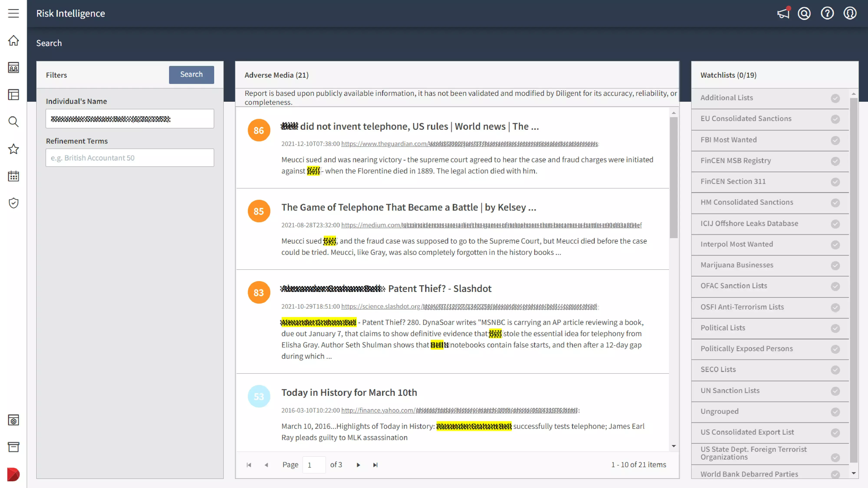The height and width of the screenshot is (488, 868).
Task: Open the help question mark icon
Action: click(x=827, y=13)
